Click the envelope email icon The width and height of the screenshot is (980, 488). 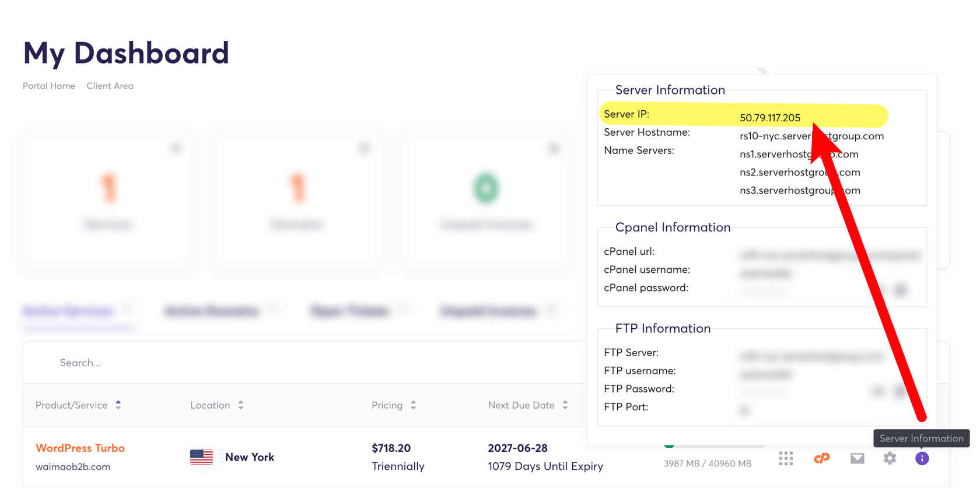[x=857, y=459]
